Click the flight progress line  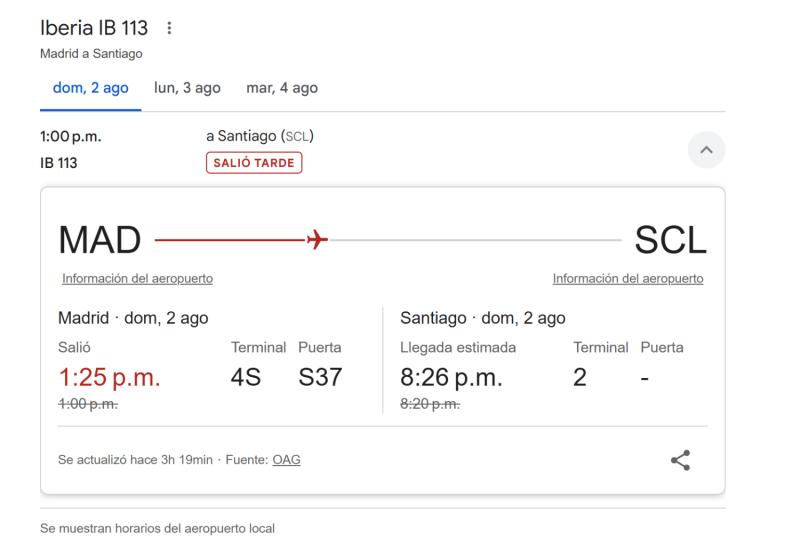pyautogui.click(x=388, y=239)
